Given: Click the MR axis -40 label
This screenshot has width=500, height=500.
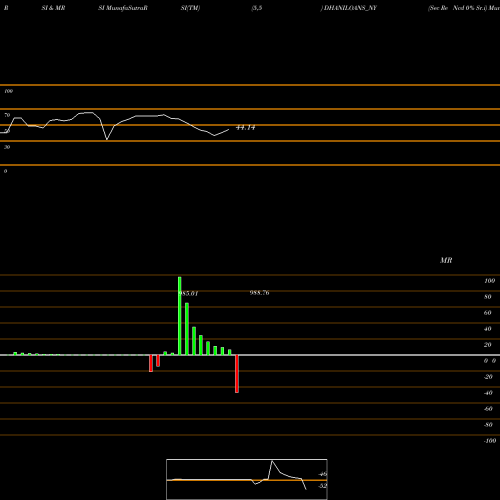Looking at the screenshot, I should pos(488,393).
